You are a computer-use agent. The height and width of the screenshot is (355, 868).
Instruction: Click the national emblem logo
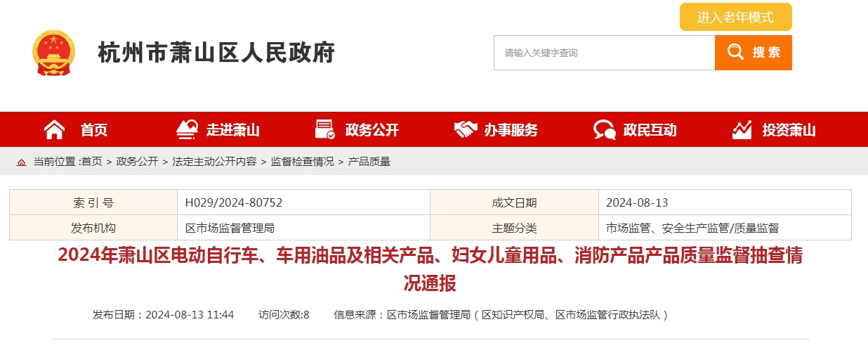click(53, 53)
